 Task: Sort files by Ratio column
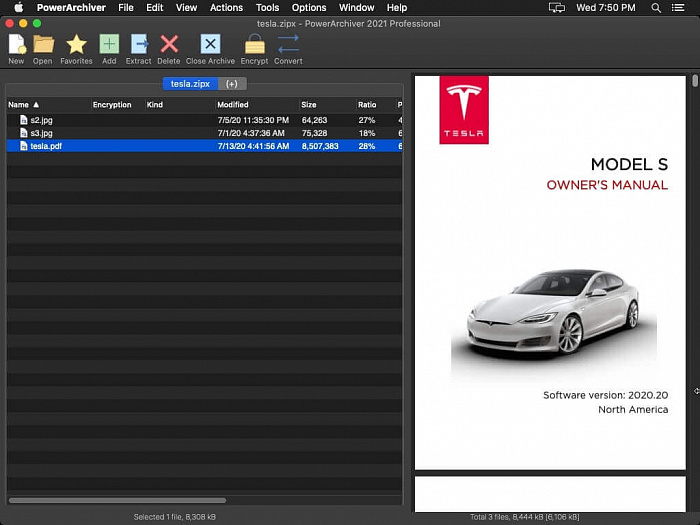pos(367,105)
